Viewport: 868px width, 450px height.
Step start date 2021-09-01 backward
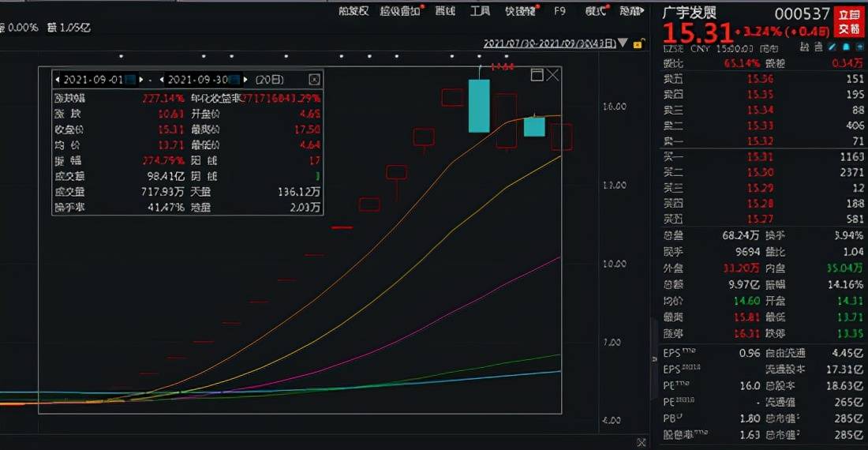coord(57,80)
